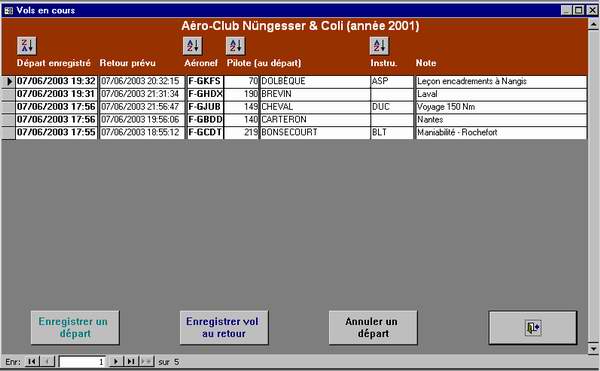Select row selector of CHEVAL flight

pos(8,107)
